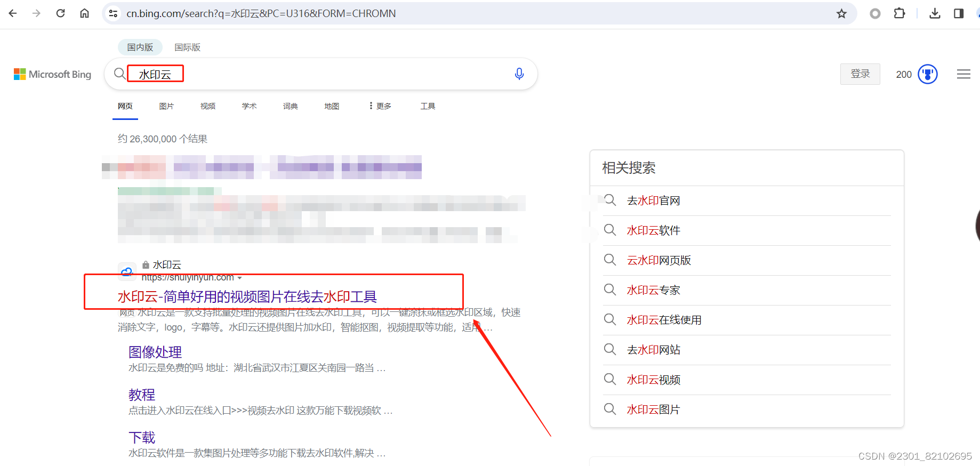
Task: Search related term 水印云视频
Action: pyautogui.click(x=654, y=380)
